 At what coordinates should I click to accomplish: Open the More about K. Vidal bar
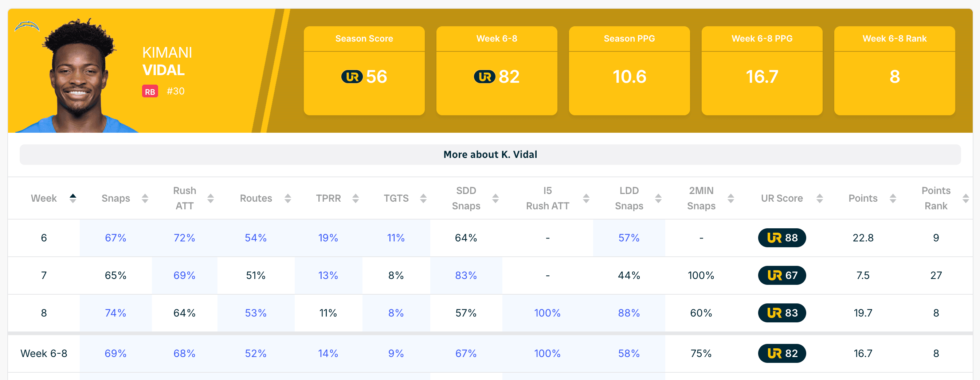coord(490,155)
